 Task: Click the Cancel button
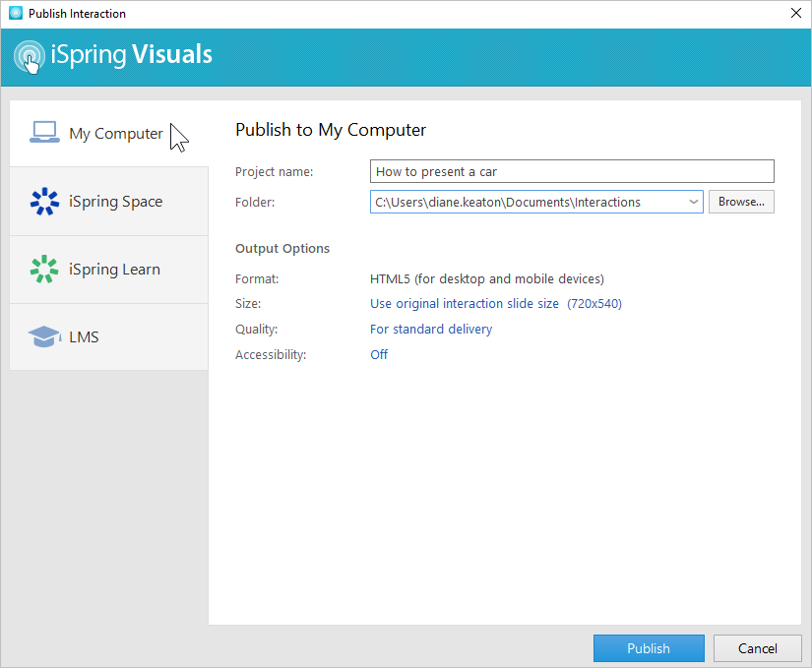point(757,648)
